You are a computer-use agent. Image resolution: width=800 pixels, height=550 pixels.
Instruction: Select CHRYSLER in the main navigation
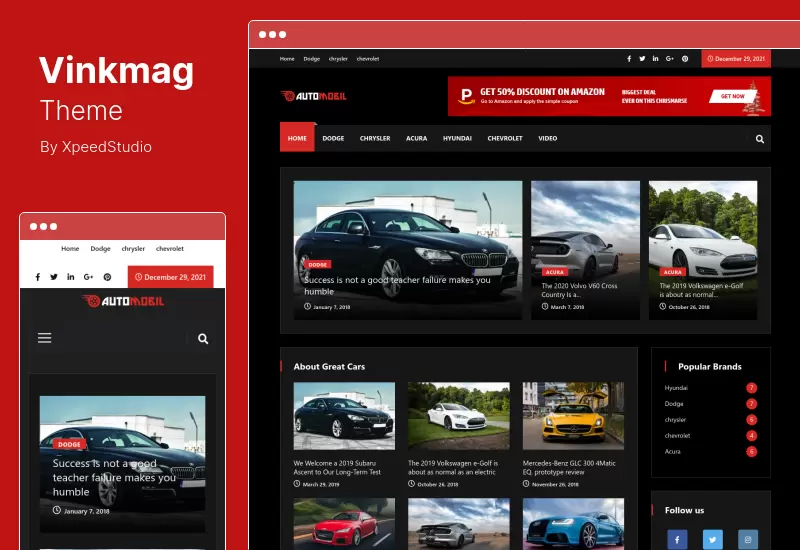click(x=375, y=138)
